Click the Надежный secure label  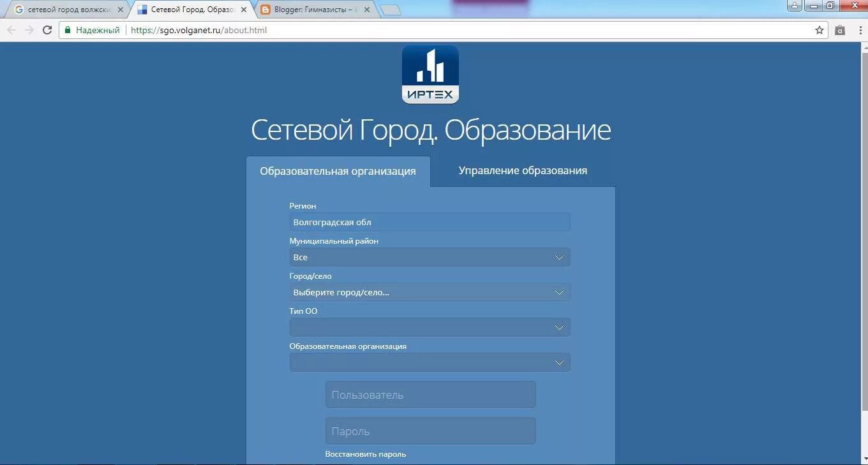tap(98, 30)
